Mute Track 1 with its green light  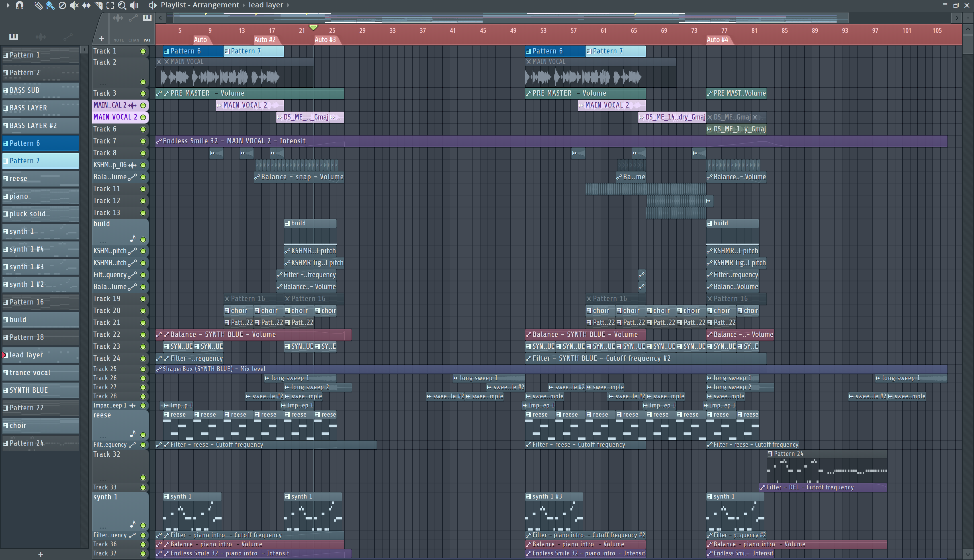coord(143,51)
